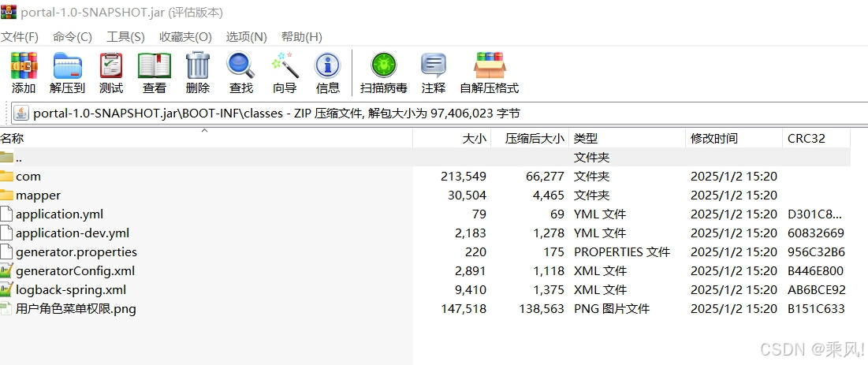Viewport: 868px width, 365px height.
Task: Click the parent folder '..' icon
Action: click(6, 157)
